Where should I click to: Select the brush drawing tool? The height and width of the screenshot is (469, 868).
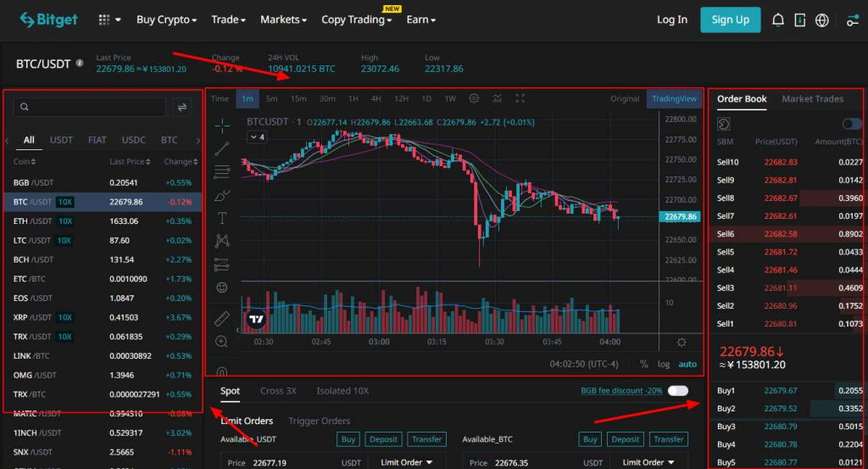222,195
